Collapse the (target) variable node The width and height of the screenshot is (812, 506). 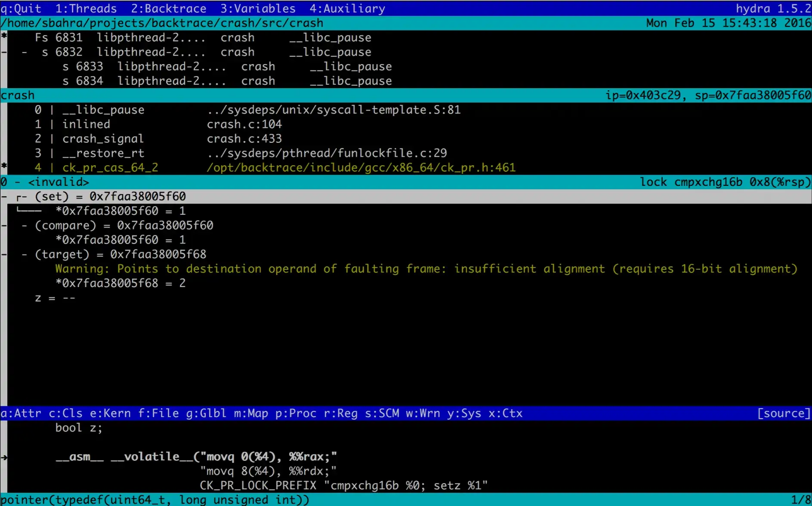25,254
